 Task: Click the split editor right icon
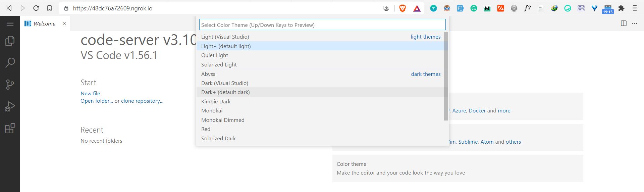pyautogui.click(x=624, y=23)
